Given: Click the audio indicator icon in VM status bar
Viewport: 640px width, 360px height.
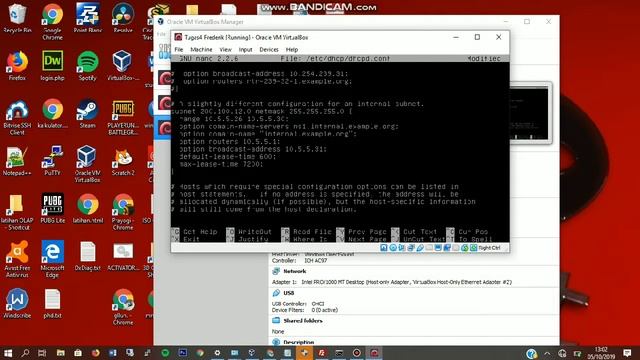Looking at the screenshot, I should (x=401, y=248).
